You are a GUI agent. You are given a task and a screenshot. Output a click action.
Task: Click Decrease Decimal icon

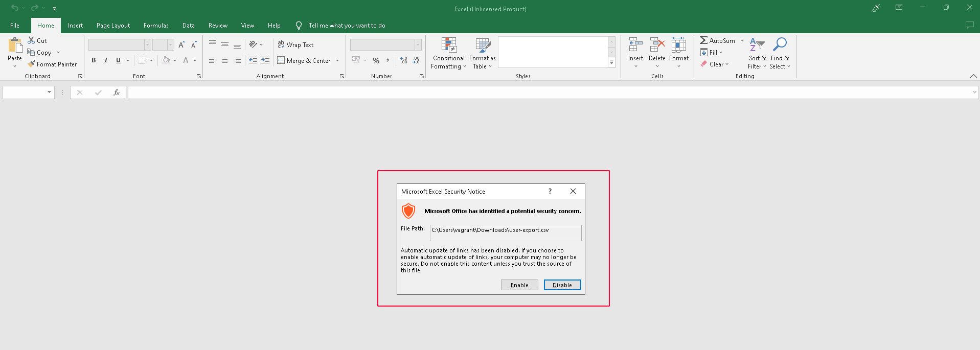(x=416, y=60)
